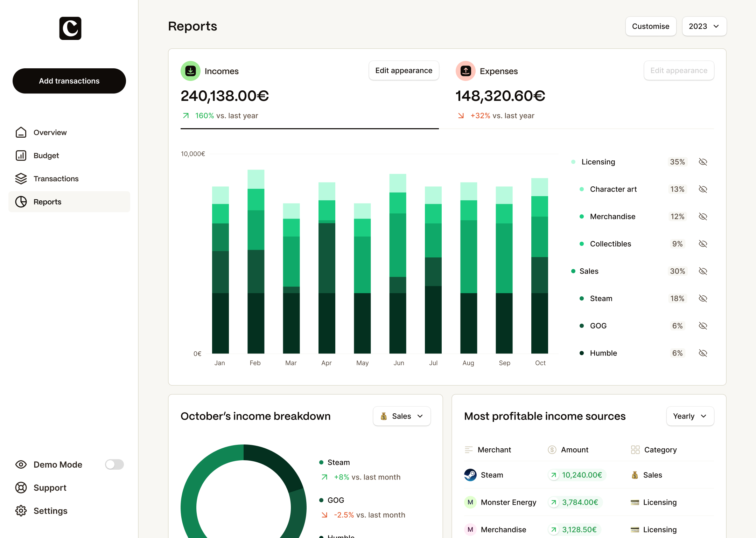
Task: Expand the Sales breakdown dropdown
Action: pos(402,416)
